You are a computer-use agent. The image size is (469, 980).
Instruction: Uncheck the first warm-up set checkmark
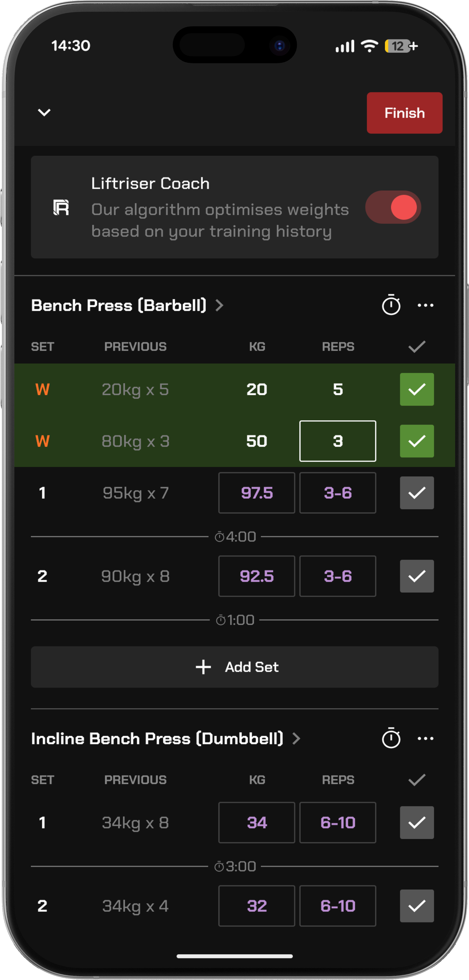(417, 389)
